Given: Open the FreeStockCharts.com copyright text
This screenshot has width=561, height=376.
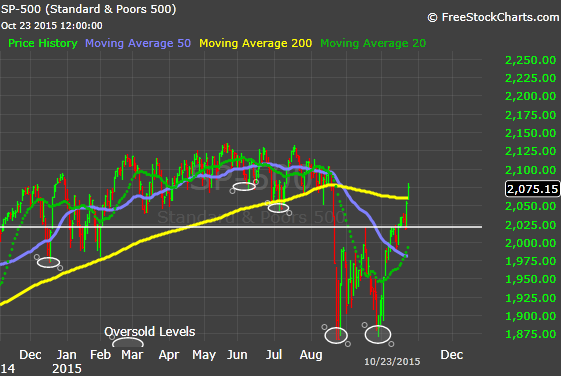Looking at the screenshot, I should (x=493, y=17).
